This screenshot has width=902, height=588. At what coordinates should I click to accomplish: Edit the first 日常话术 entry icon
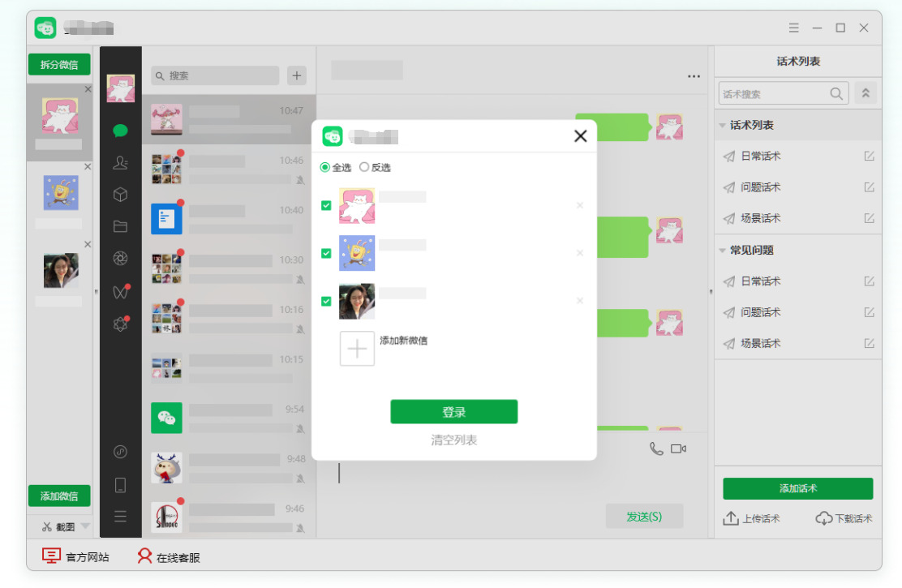[870, 156]
